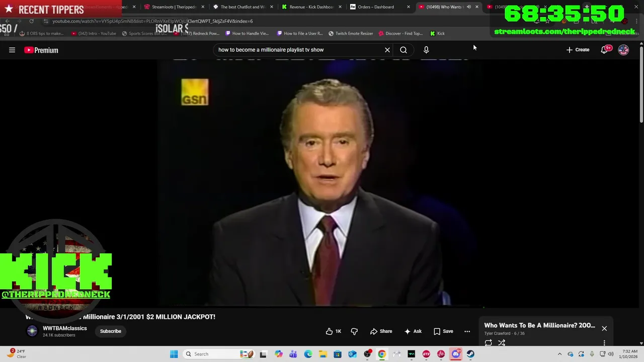
Task: Open the weather widget showing 24°F
Action: 16,354
